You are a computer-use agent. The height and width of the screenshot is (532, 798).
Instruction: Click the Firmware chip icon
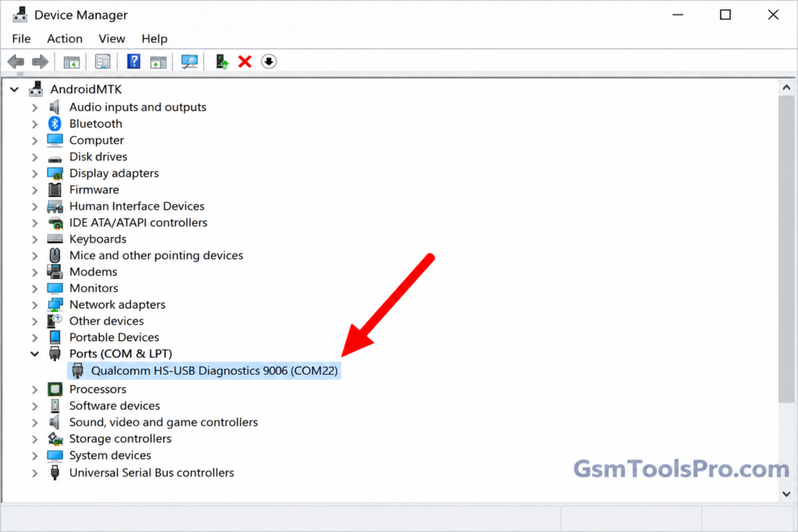(55, 190)
